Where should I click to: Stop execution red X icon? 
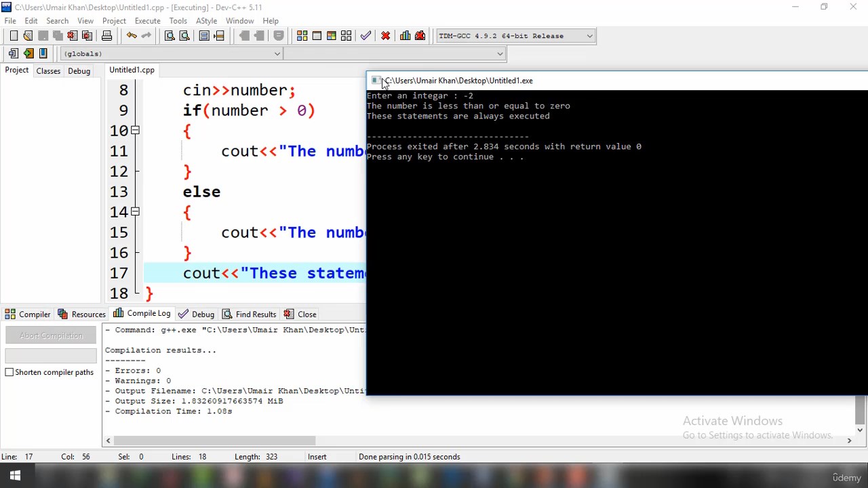coord(386,36)
